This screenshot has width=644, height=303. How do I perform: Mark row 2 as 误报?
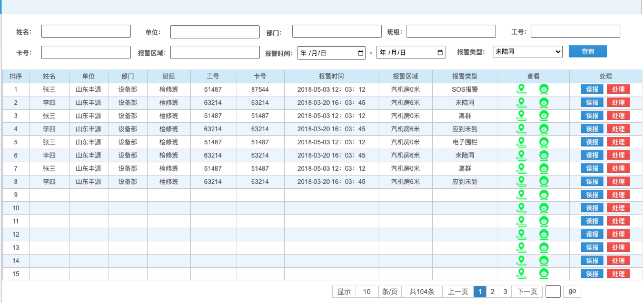592,102
